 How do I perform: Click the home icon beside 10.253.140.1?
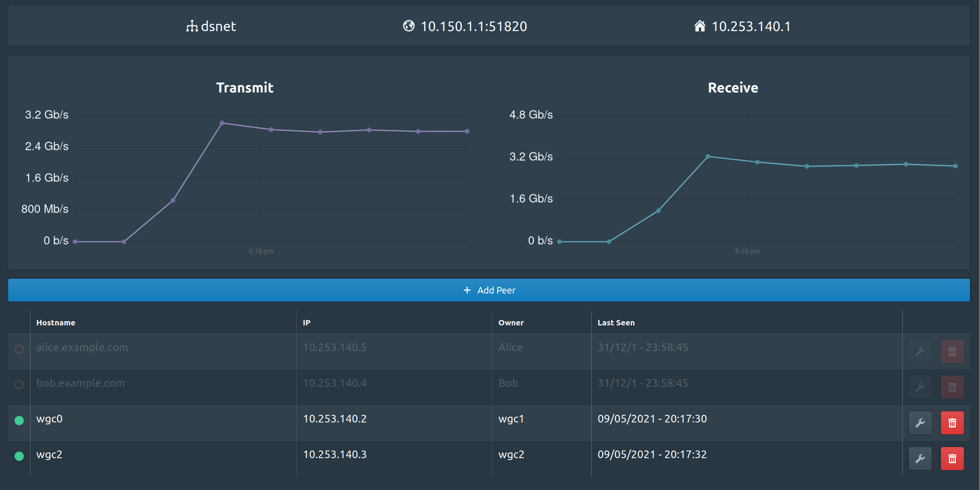point(700,26)
